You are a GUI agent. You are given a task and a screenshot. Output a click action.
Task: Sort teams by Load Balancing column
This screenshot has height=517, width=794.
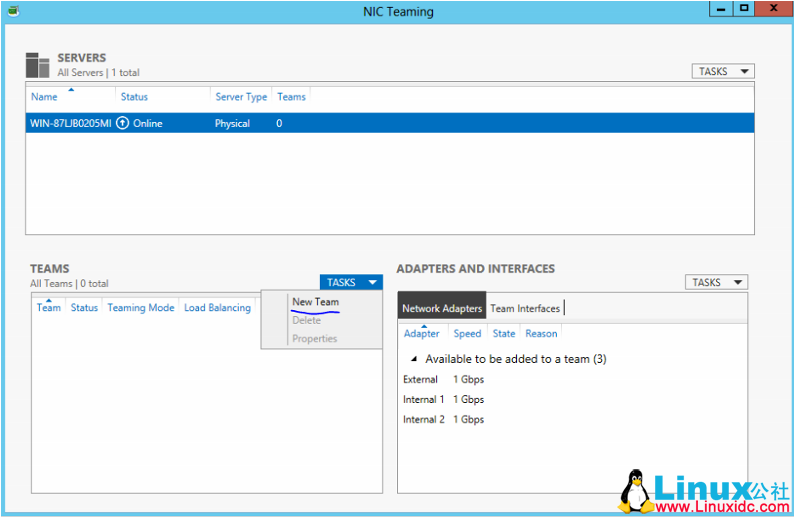click(x=217, y=307)
